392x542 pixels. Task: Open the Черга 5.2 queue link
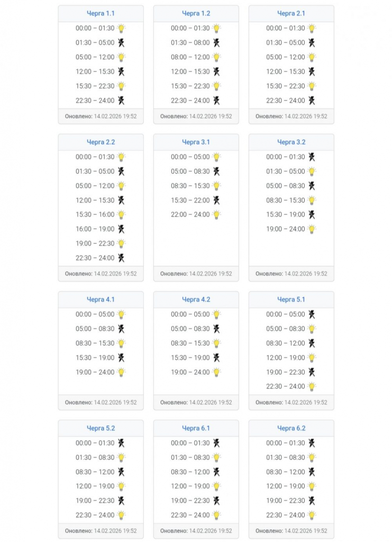(x=101, y=428)
